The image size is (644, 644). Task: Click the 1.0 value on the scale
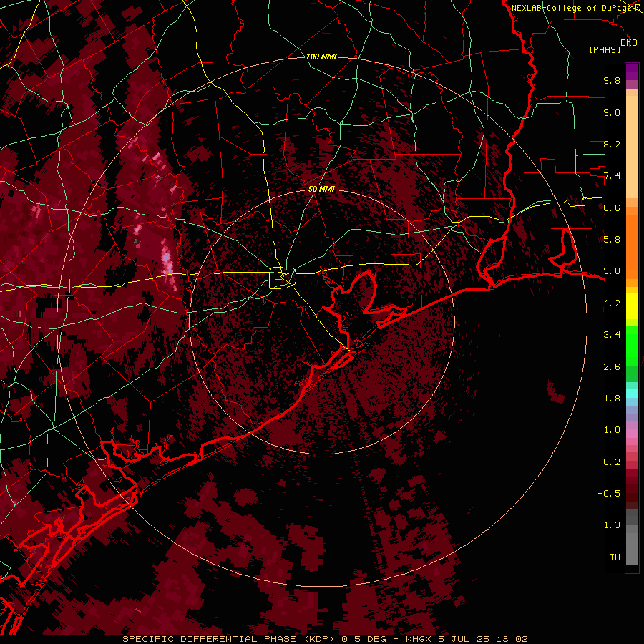point(612,431)
